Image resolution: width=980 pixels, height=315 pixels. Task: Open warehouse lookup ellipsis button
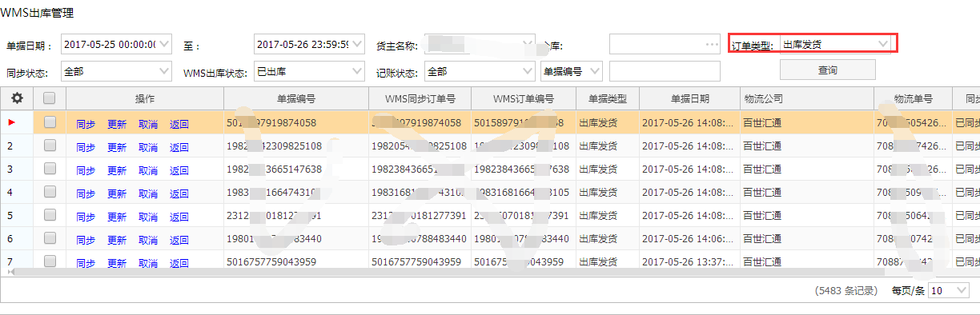712,44
